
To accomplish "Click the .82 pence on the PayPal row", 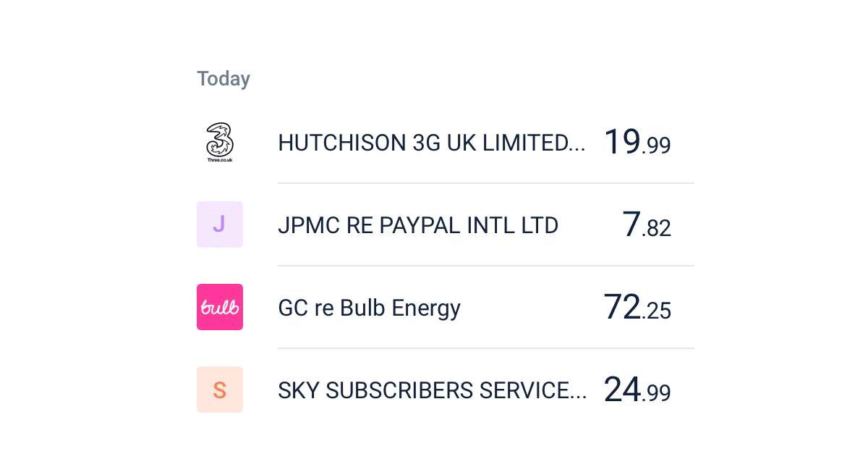I will point(657,229).
